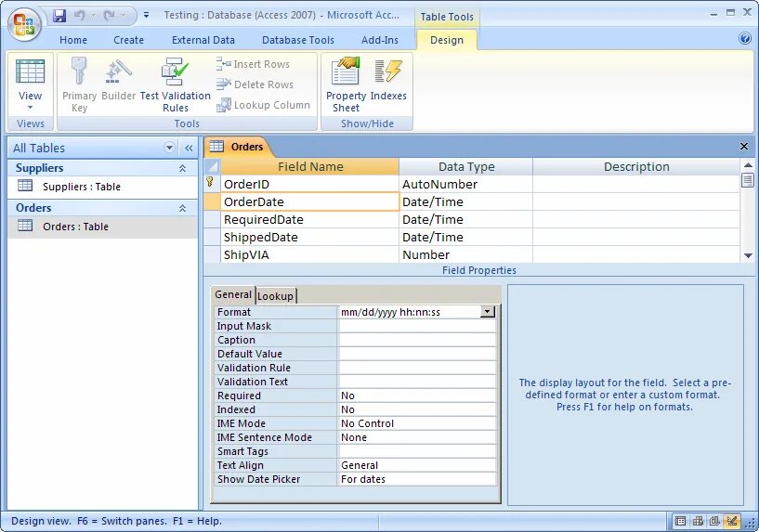Click the RequiredDate field name cell
Image resolution: width=759 pixels, height=532 pixels.
309,219
